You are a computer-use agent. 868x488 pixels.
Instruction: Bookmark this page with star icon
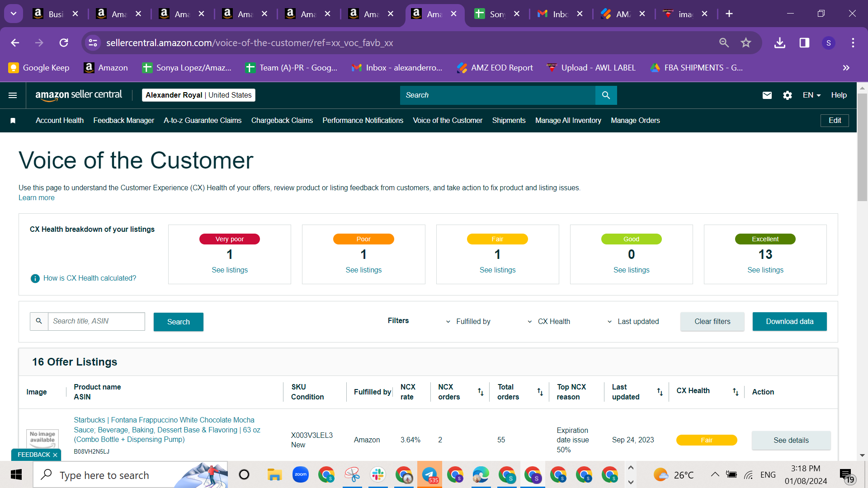746,43
